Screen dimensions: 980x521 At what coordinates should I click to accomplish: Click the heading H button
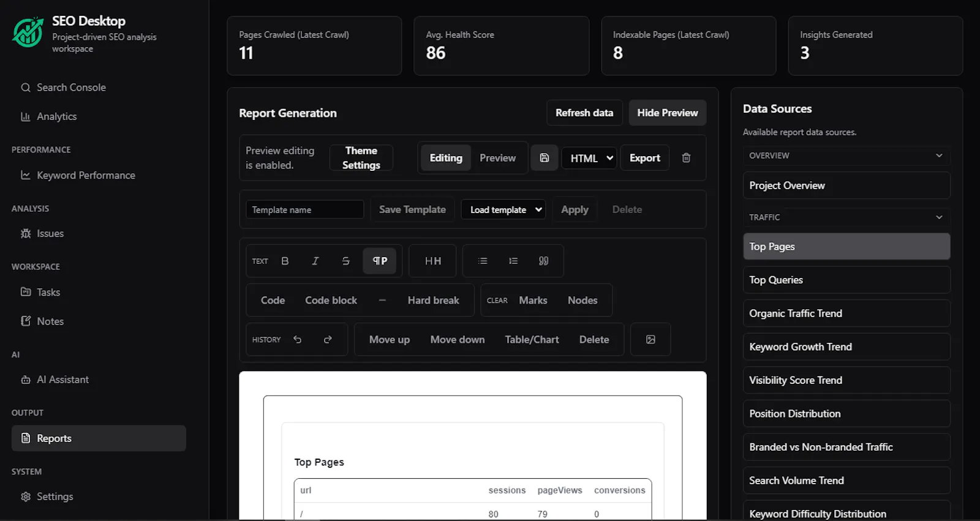[432, 261]
